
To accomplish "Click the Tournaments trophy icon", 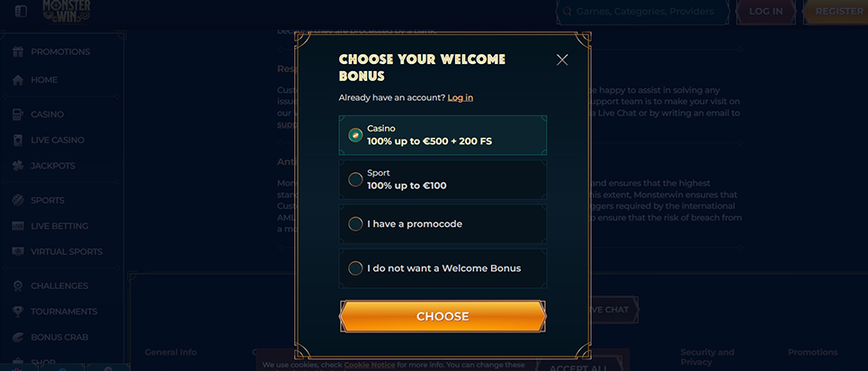I will (x=18, y=312).
